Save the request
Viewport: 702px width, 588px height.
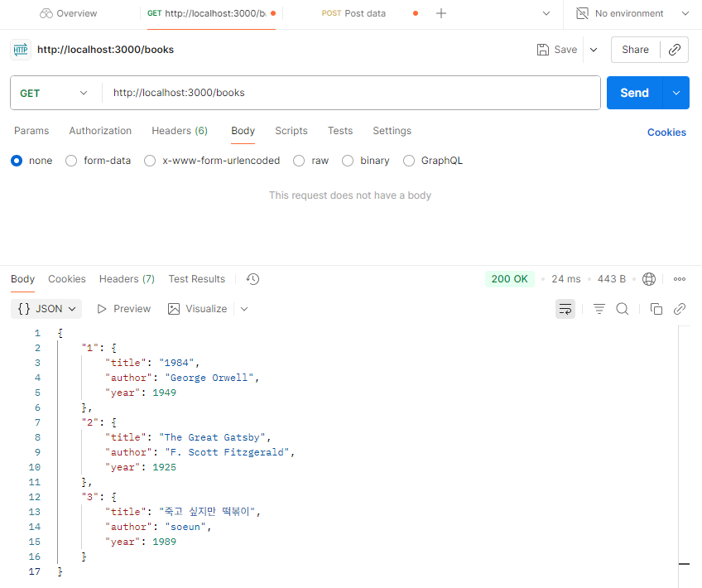click(557, 50)
